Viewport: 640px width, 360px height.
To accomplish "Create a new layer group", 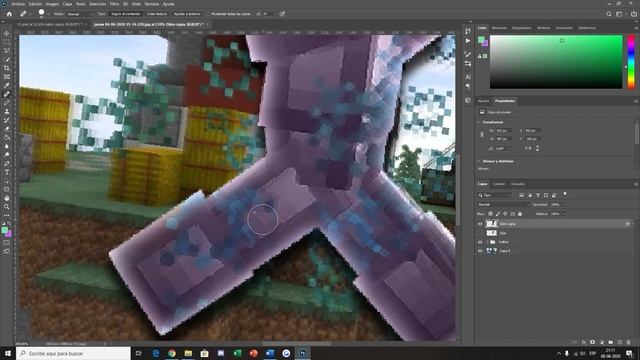I will point(611,342).
